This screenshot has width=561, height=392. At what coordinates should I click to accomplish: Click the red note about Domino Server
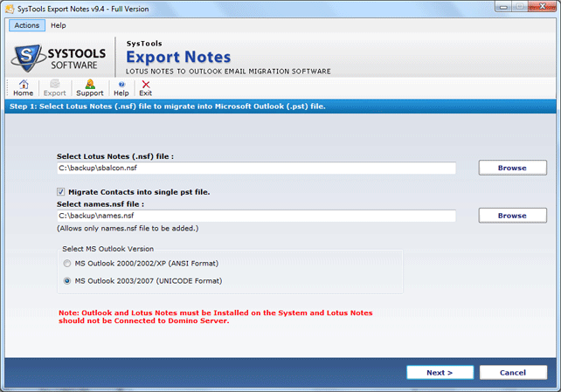(x=215, y=317)
